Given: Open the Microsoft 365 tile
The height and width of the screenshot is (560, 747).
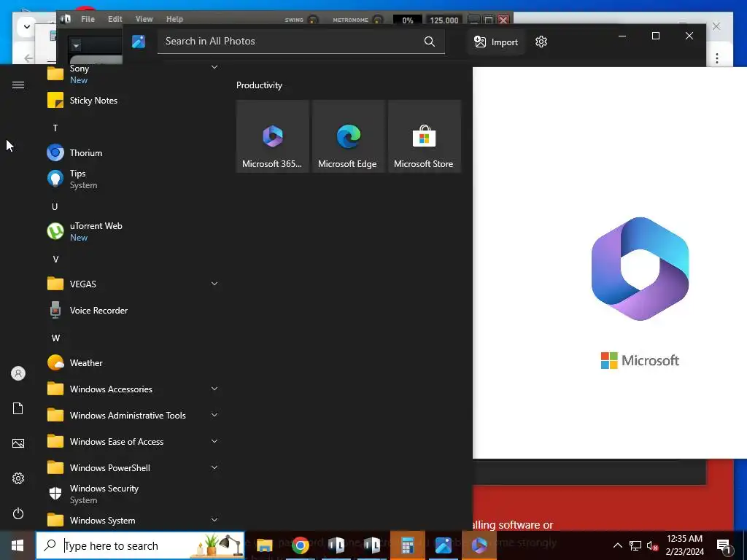Looking at the screenshot, I should tap(273, 136).
